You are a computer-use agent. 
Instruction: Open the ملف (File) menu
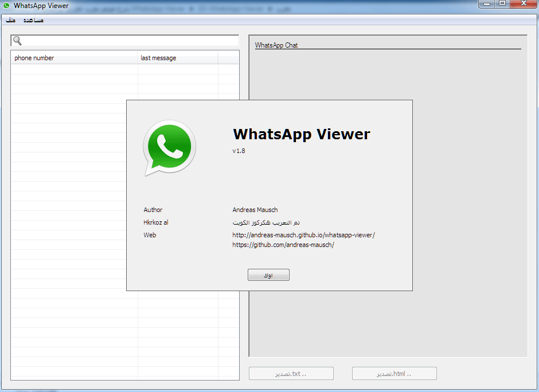pos(11,20)
